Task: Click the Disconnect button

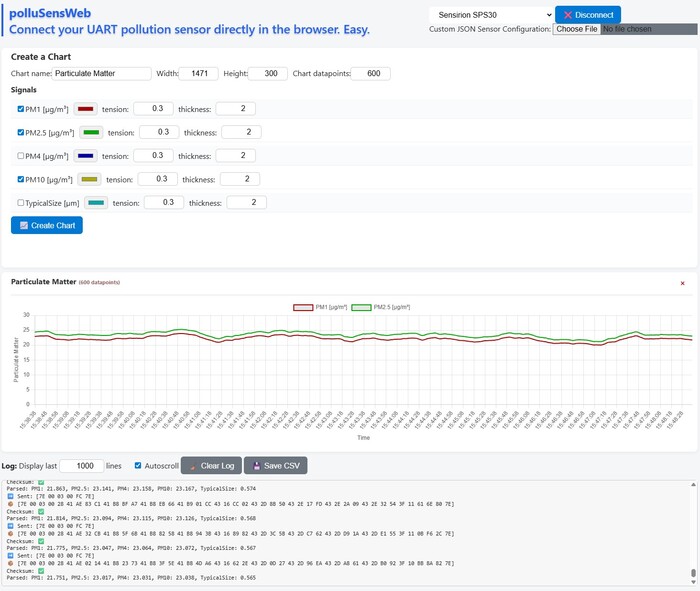Action: pos(588,15)
